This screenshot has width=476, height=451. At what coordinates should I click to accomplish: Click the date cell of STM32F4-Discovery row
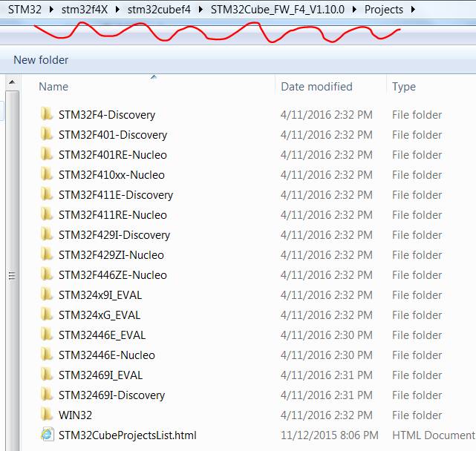click(326, 115)
